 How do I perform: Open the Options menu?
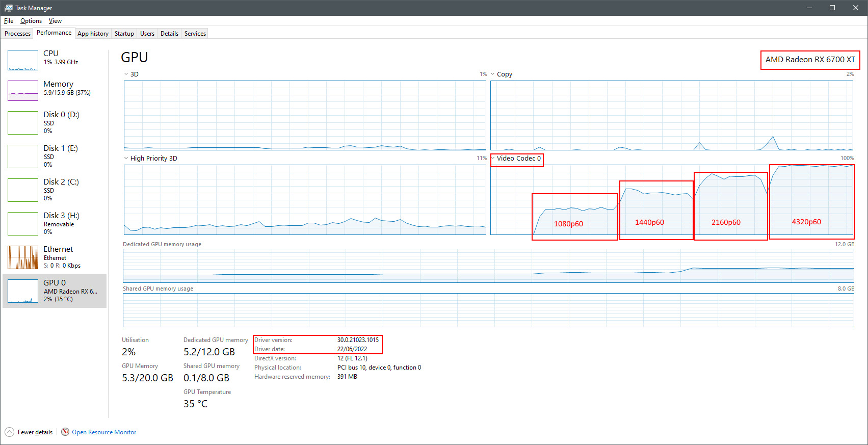click(x=31, y=21)
